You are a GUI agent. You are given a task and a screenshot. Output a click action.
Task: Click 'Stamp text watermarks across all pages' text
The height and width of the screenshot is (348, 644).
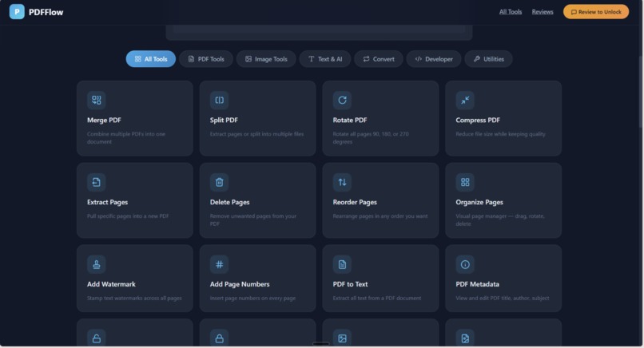coord(134,299)
